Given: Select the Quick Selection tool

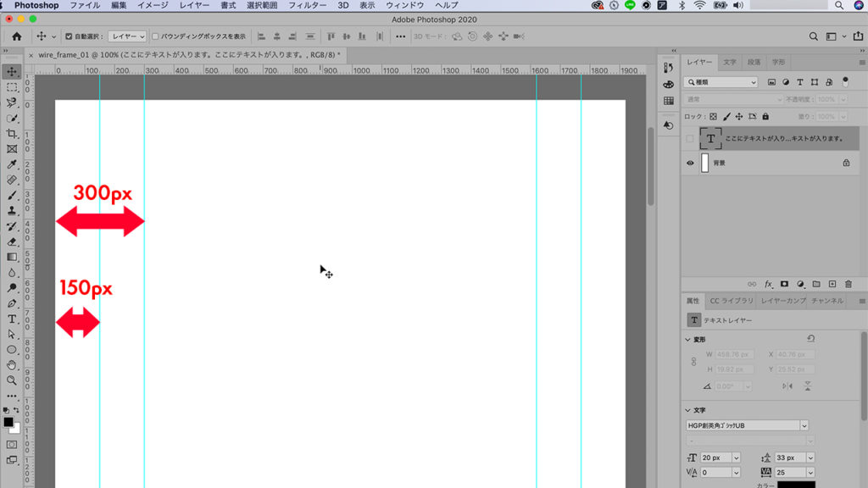Looking at the screenshot, I should click(12, 119).
